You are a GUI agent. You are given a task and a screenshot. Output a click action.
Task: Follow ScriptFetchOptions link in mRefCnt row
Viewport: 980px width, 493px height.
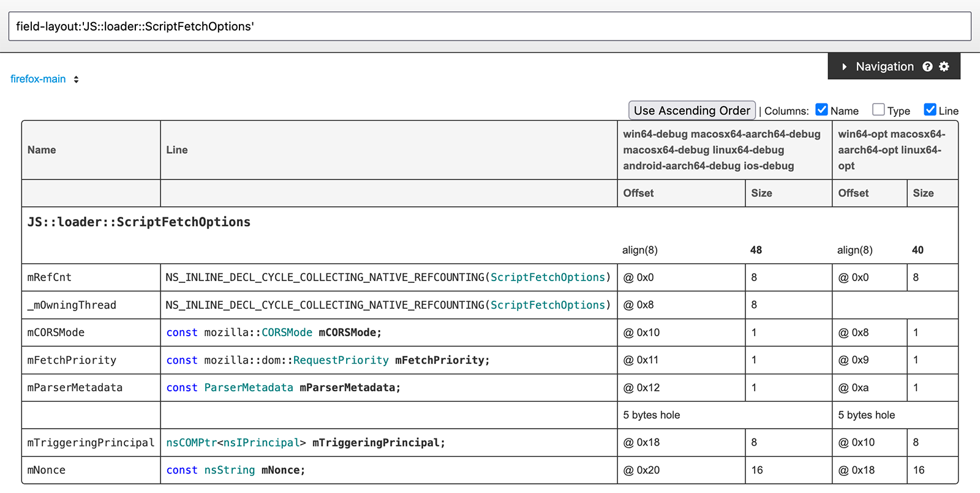click(548, 277)
